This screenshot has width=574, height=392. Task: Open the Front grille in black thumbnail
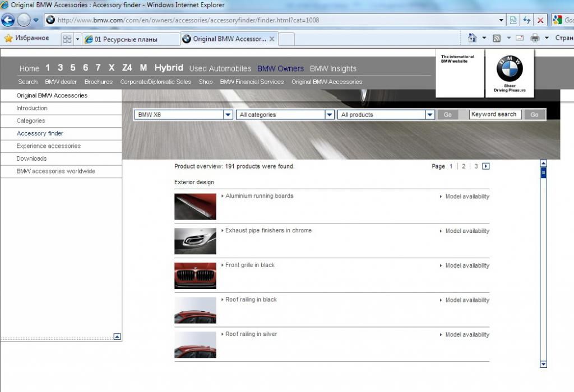pos(195,276)
